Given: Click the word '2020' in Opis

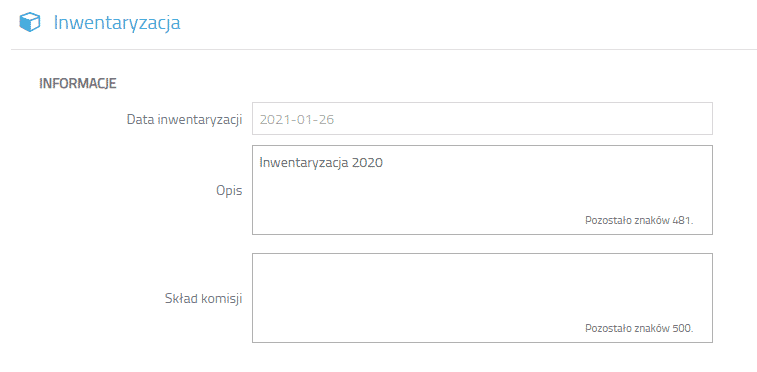Looking at the screenshot, I should (367, 163).
